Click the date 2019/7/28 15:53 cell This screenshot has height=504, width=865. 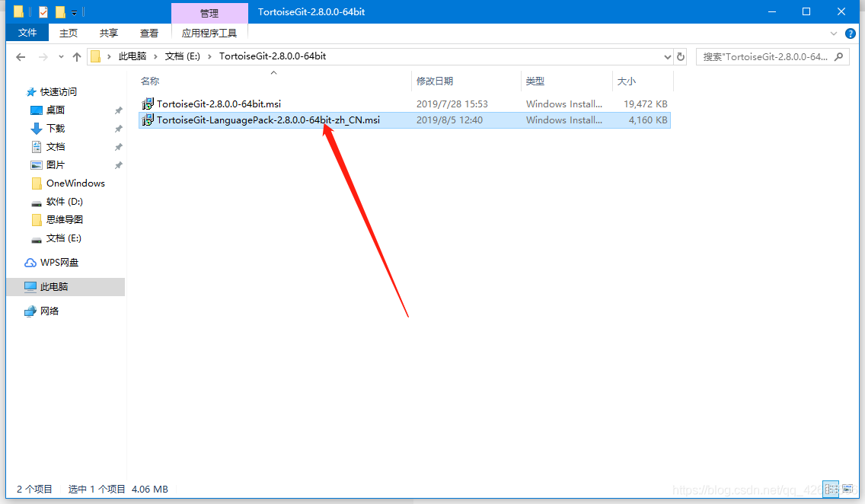click(452, 104)
